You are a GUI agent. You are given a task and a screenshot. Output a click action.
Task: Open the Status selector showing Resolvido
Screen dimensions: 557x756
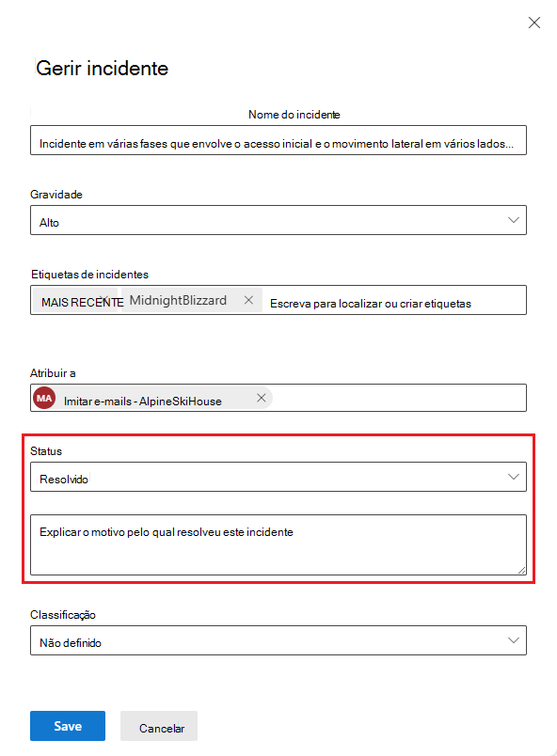pos(278,477)
